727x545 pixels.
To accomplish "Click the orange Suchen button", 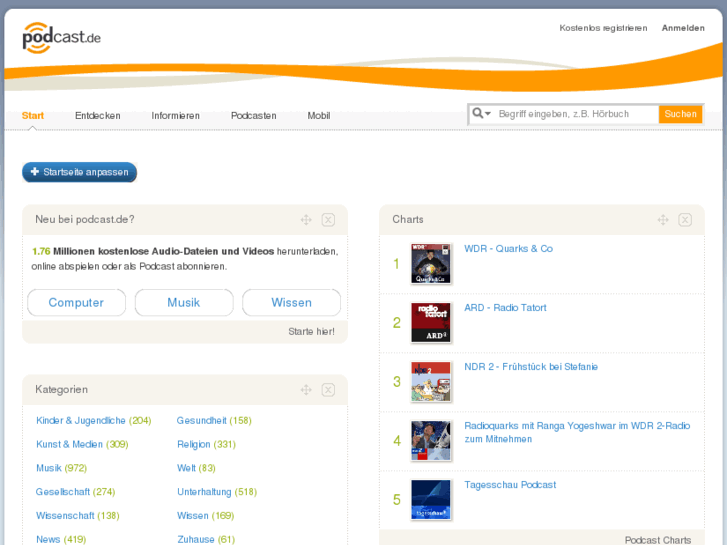I will (x=680, y=114).
